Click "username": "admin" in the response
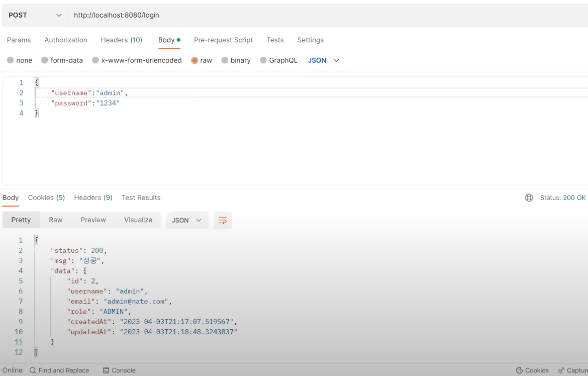This screenshot has width=588, height=376. pos(107,291)
